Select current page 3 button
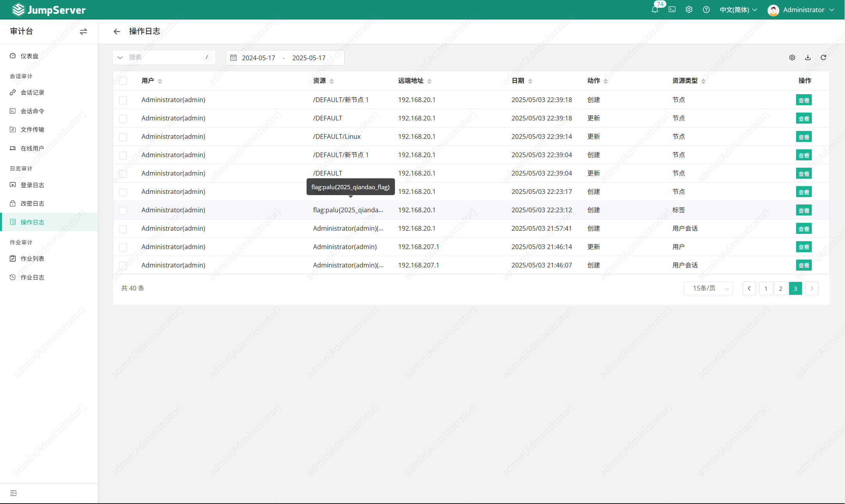This screenshot has width=845, height=504. [x=795, y=289]
